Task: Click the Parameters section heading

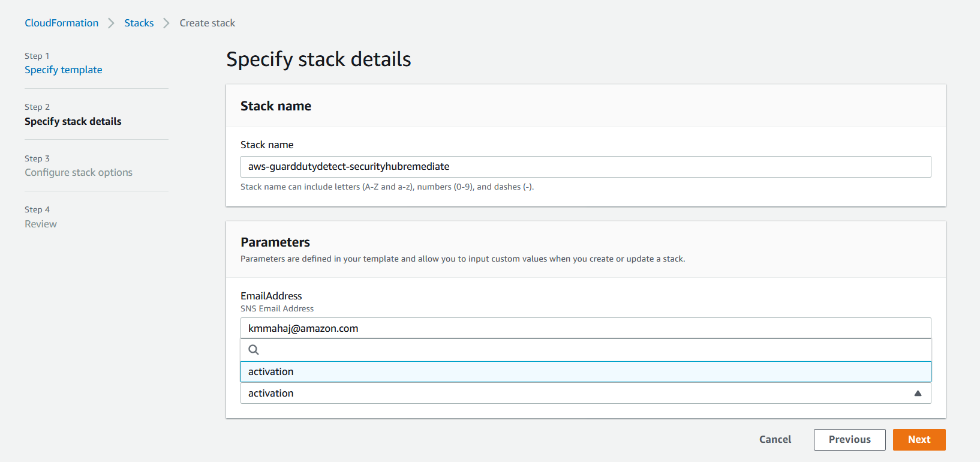Action: (275, 242)
